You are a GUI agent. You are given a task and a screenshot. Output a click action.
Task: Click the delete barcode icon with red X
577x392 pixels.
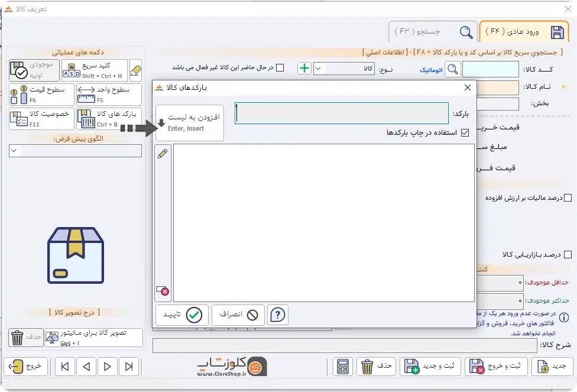(x=163, y=291)
